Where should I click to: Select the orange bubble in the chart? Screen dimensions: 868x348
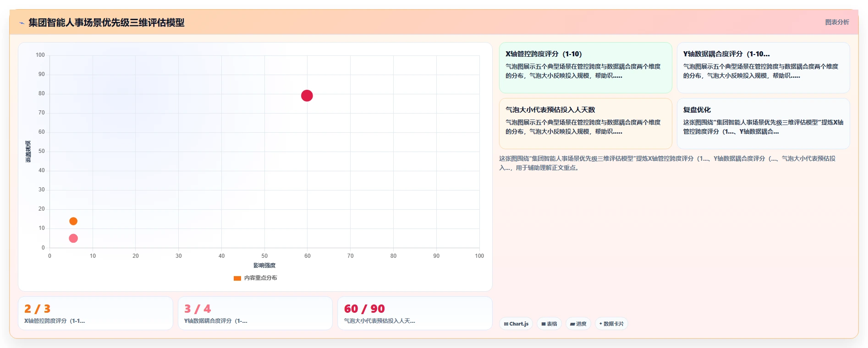[x=73, y=221]
